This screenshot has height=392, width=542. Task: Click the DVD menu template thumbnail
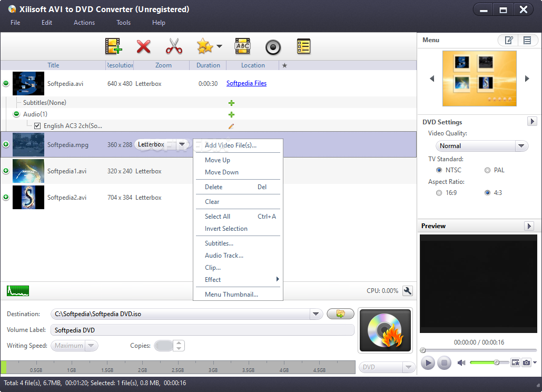(479, 79)
